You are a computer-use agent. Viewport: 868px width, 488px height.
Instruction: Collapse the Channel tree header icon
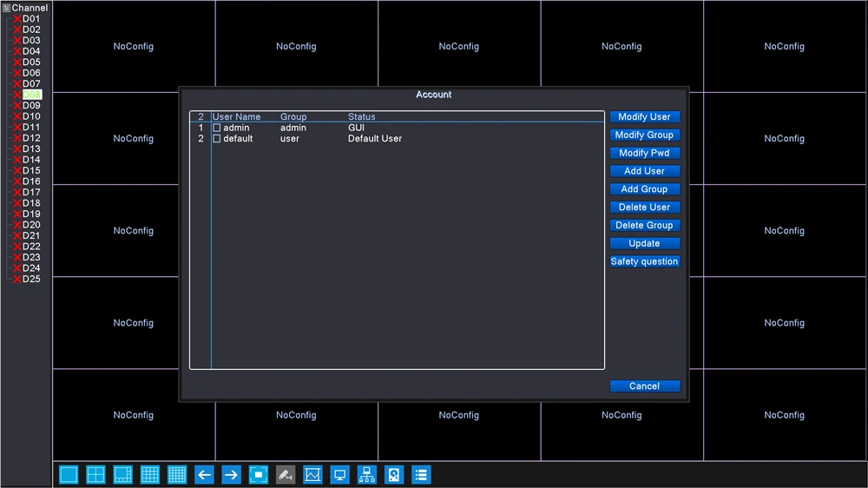point(6,8)
